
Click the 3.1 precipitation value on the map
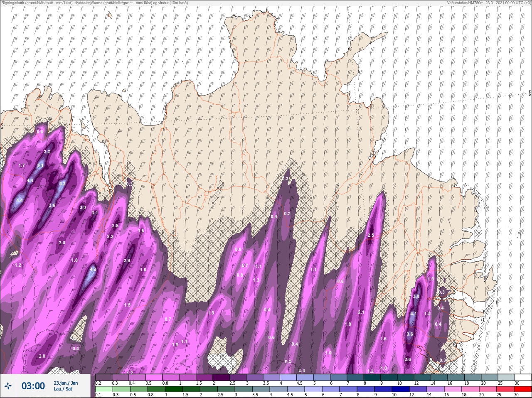click(x=95, y=213)
